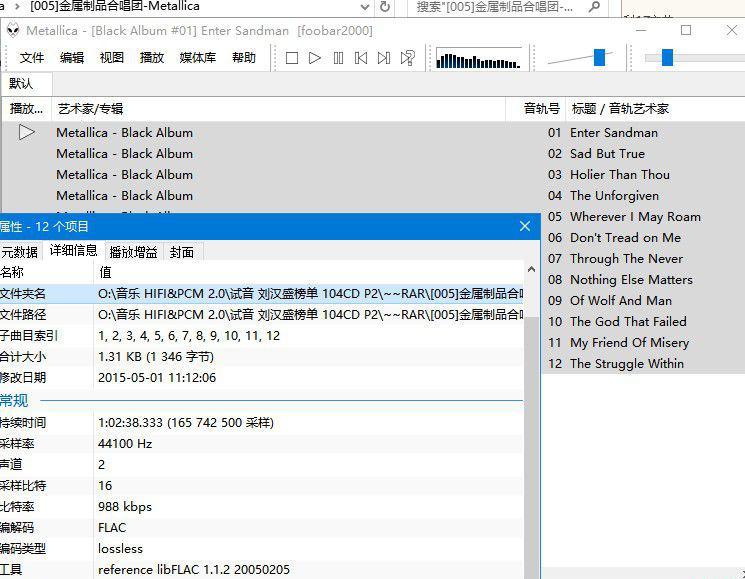The image size is (745, 579).
Task: Click the Explorer refresh button
Action: [384, 7]
